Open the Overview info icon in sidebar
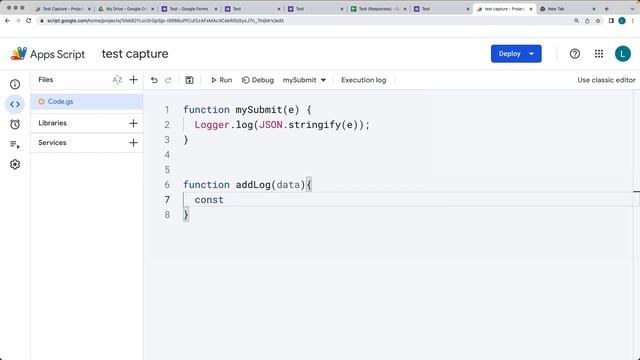Viewport: 640px width, 360px height. tap(15, 84)
